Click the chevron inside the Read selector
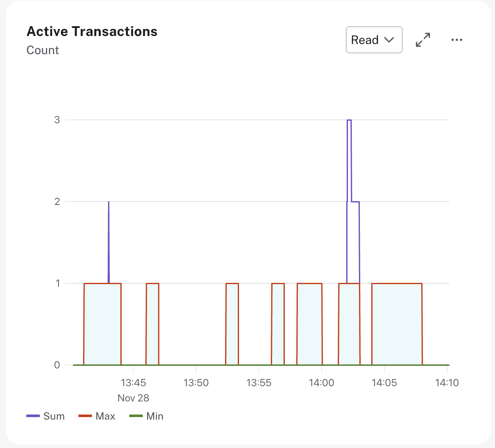495x448 pixels. [389, 40]
